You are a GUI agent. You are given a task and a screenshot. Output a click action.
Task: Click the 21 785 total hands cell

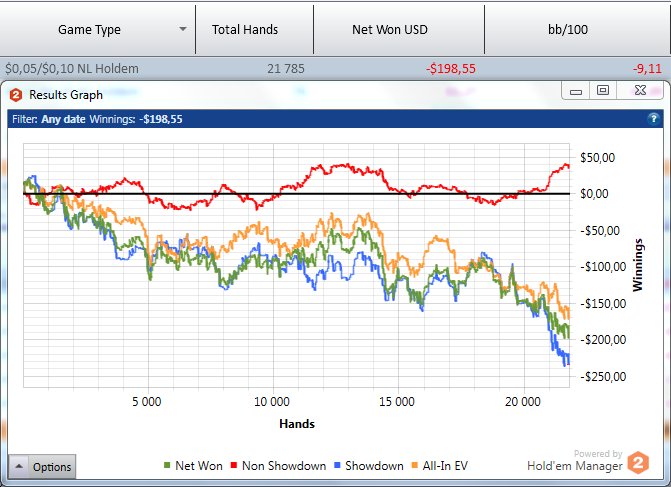tap(286, 68)
